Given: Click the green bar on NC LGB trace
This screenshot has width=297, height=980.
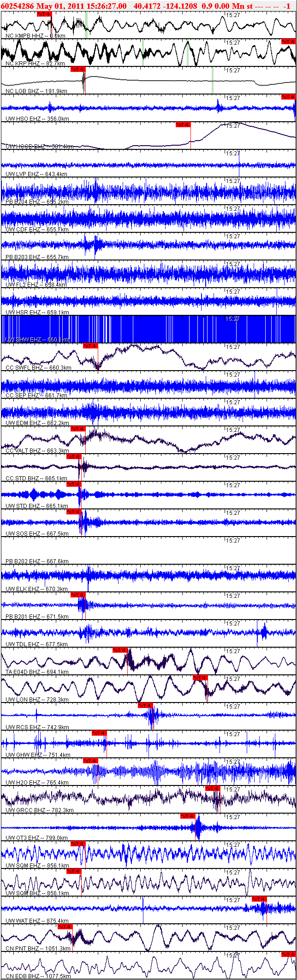Looking at the screenshot, I should (x=212, y=80).
